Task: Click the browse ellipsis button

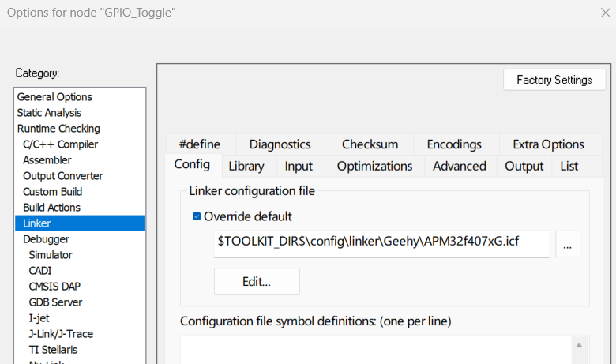Action: (x=567, y=244)
